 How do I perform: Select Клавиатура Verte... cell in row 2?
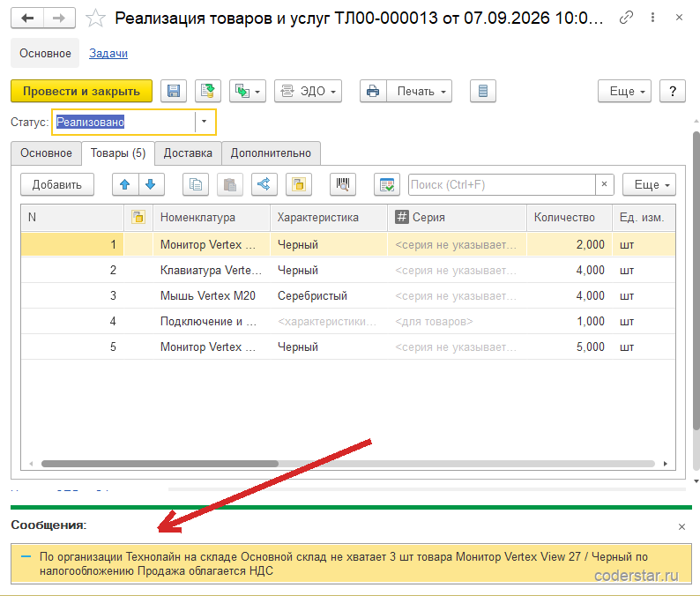tap(212, 270)
